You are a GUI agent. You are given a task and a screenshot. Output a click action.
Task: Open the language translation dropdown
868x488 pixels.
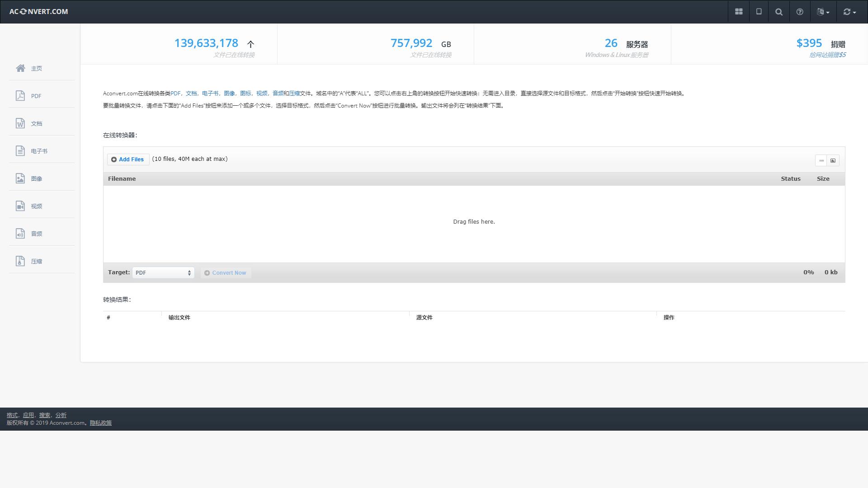823,12
